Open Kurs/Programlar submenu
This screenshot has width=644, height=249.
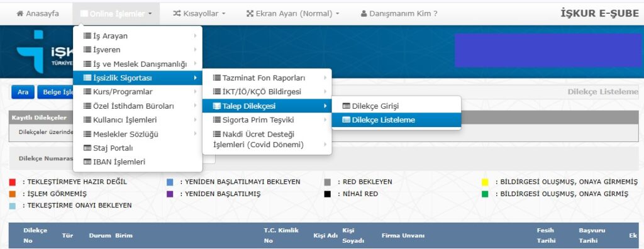pyautogui.click(x=138, y=92)
